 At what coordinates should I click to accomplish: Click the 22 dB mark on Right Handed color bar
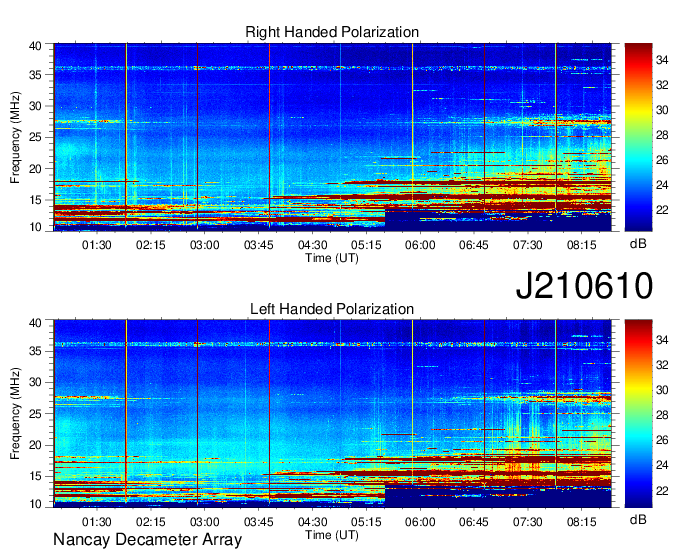tap(662, 210)
